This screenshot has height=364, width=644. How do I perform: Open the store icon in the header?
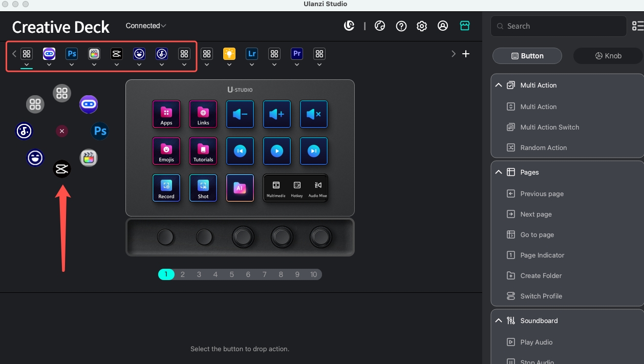pos(465,26)
